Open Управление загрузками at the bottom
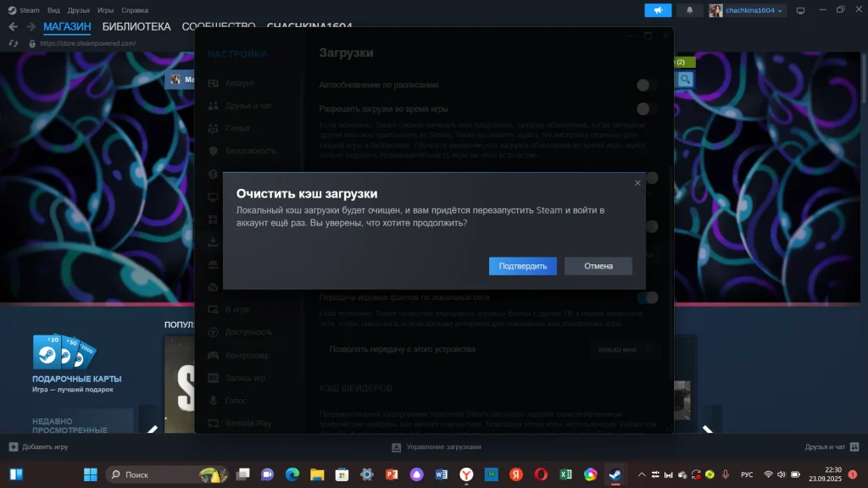Viewport: 868px width, 488px height. coord(436,446)
